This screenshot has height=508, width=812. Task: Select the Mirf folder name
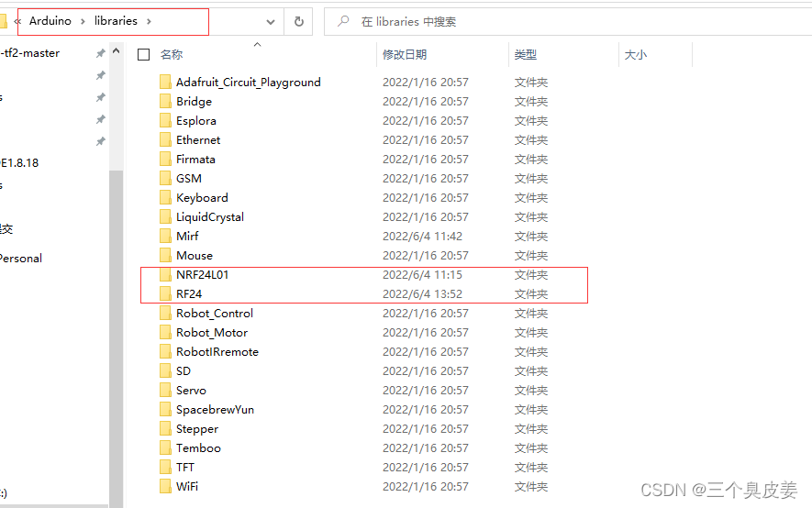point(187,236)
